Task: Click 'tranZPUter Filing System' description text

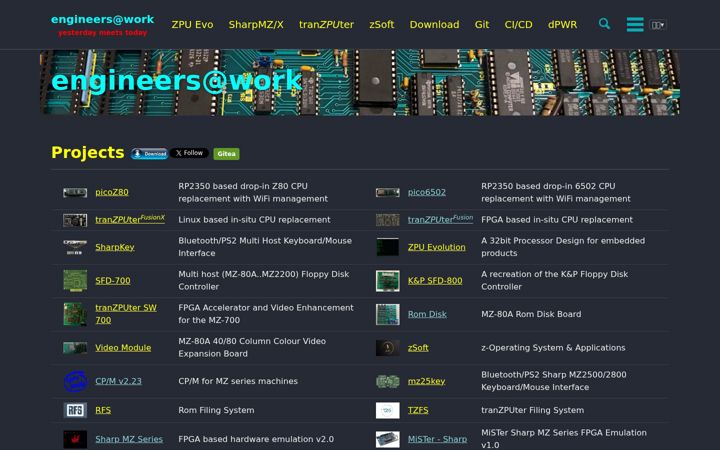Action: 533,410
